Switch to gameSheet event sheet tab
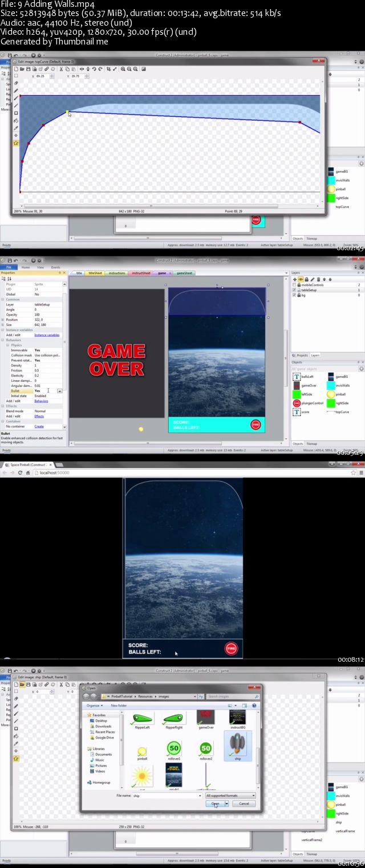 pyautogui.click(x=184, y=273)
